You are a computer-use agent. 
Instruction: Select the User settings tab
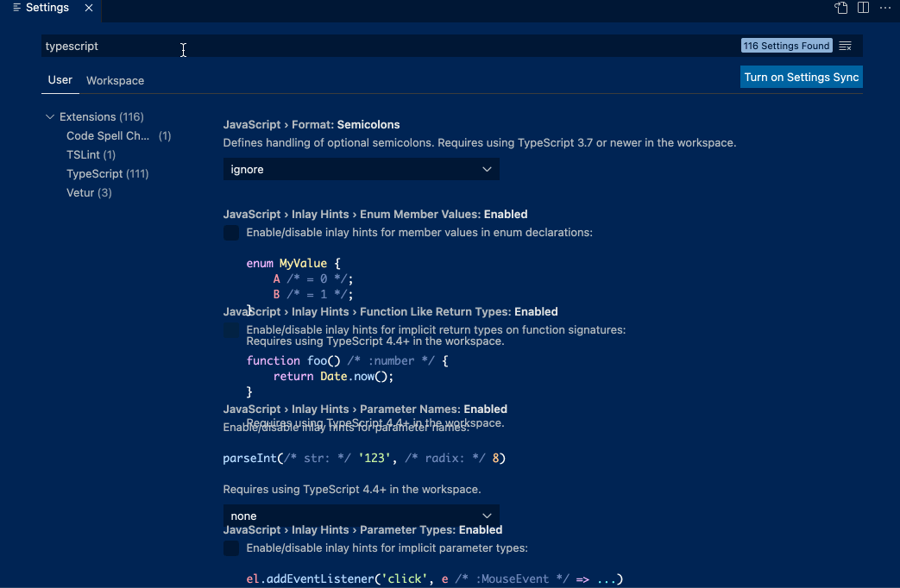[60, 80]
